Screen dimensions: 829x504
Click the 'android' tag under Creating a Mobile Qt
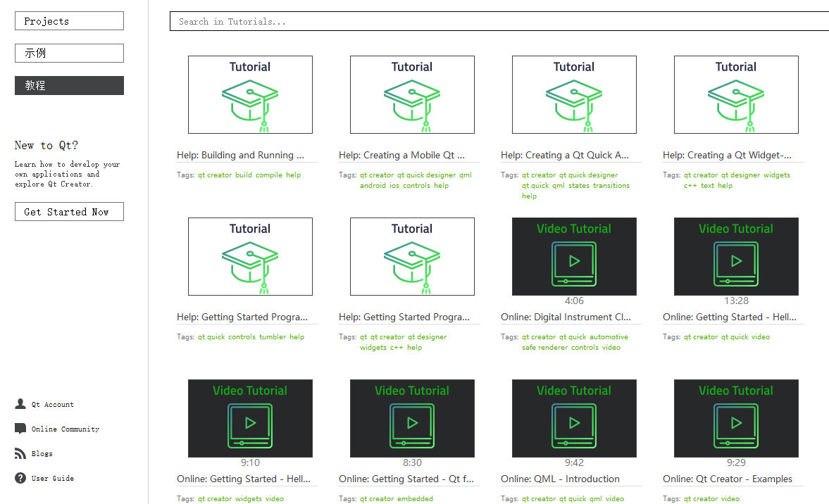point(373,185)
